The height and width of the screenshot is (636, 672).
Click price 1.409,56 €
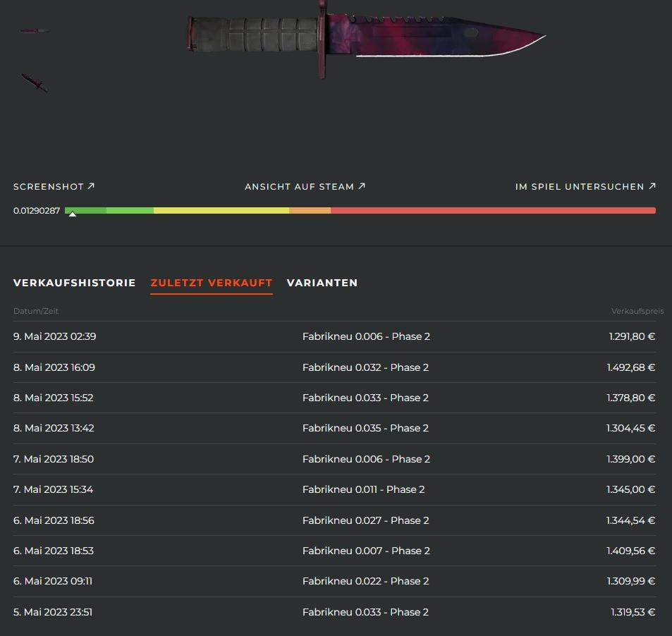point(631,551)
